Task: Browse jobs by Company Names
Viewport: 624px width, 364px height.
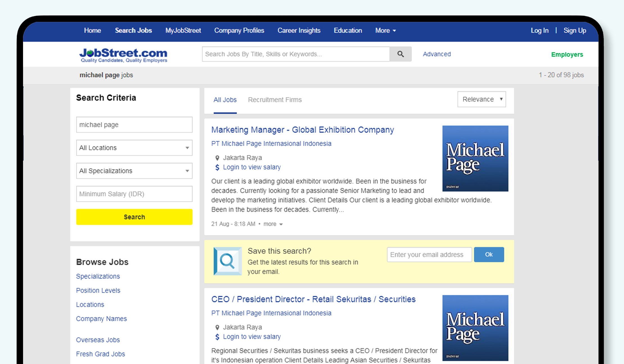Action: click(101, 319)
